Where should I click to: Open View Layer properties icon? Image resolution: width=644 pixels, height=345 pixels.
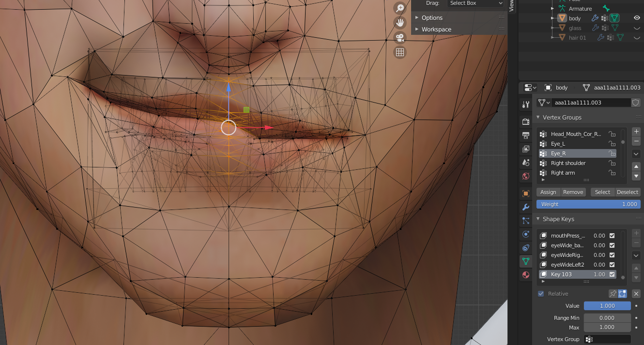tap(526, 149)
